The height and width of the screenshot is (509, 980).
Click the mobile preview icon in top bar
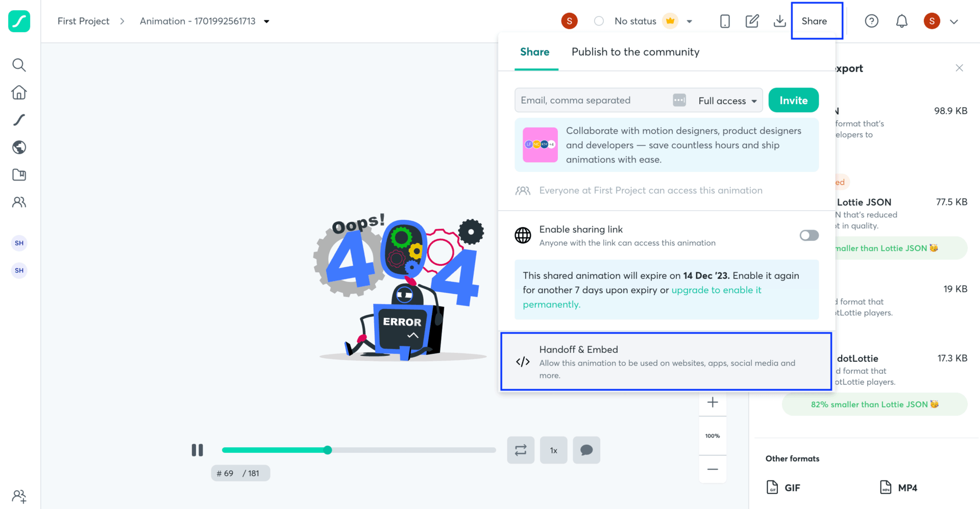(724, 21)
